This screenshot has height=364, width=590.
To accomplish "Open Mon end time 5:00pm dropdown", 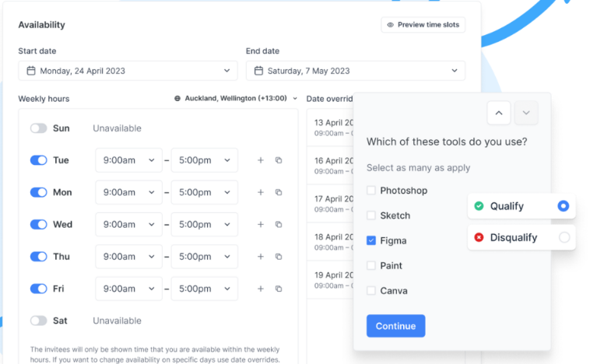I will pyautogui.click(x=204, y=192).
